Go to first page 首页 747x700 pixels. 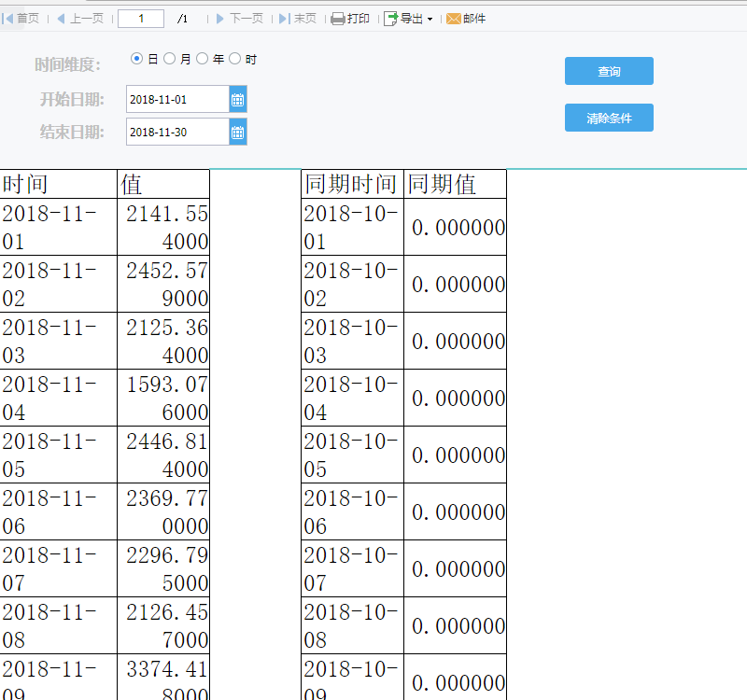(21, 19)
